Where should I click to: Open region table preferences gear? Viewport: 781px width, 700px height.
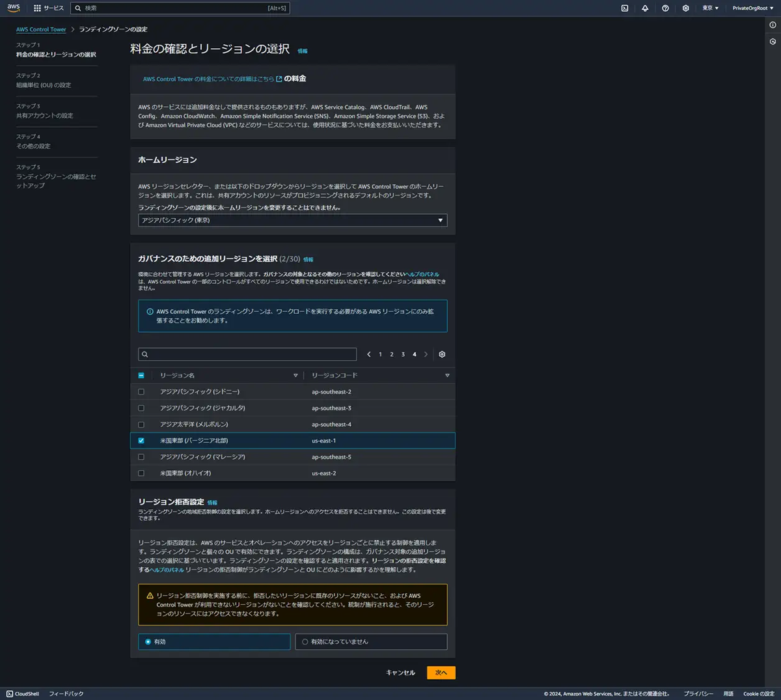coord(442,354)
